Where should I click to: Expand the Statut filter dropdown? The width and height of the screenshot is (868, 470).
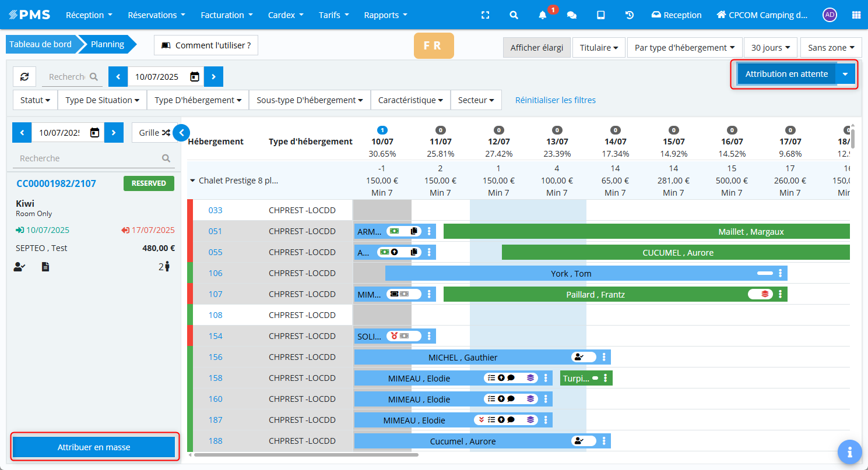tap(35, 100)
